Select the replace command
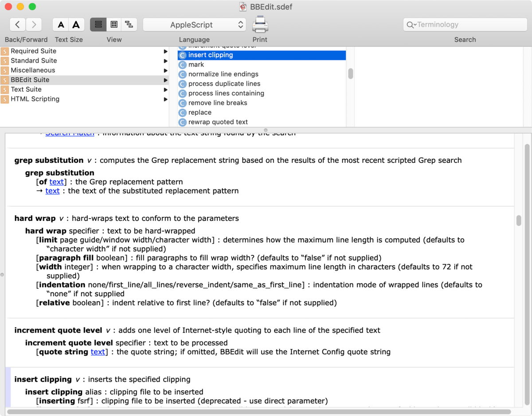The image size is (532, 416). (x=200, y=112)
